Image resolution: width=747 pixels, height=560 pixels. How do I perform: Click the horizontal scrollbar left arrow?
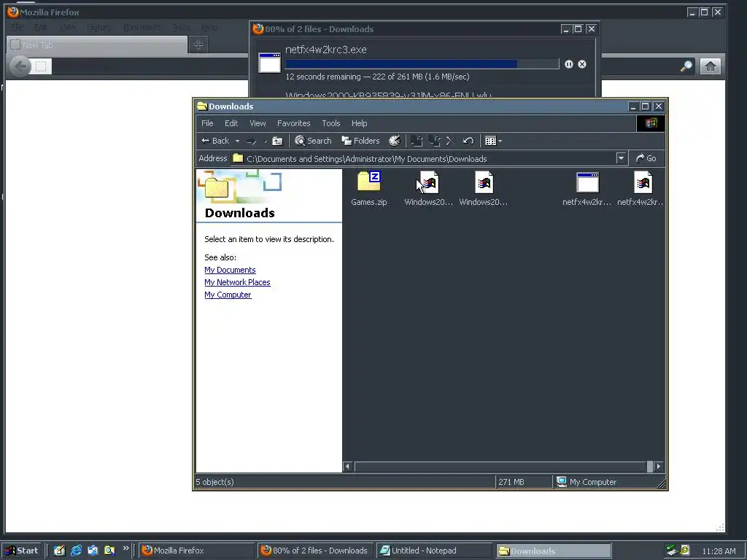coord(348,466)
